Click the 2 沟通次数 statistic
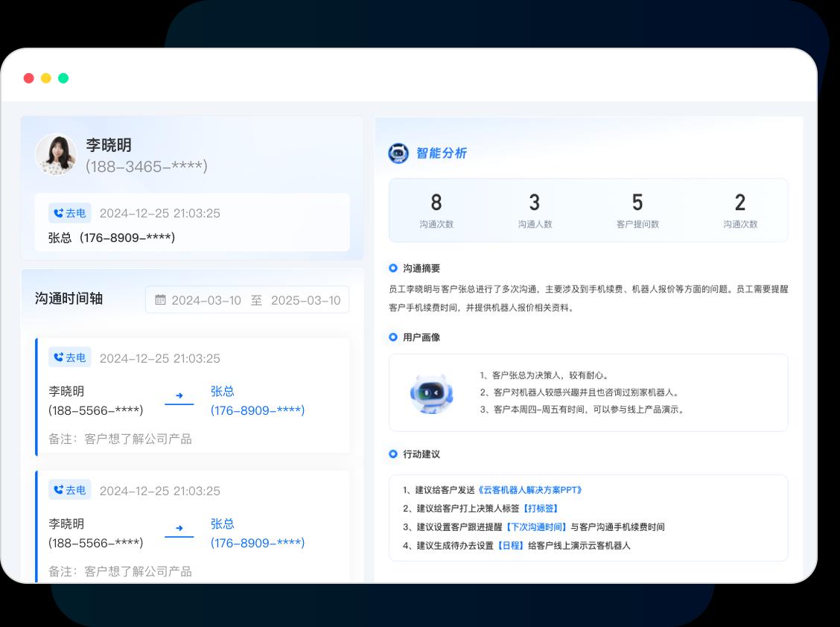 click(740, 211)
